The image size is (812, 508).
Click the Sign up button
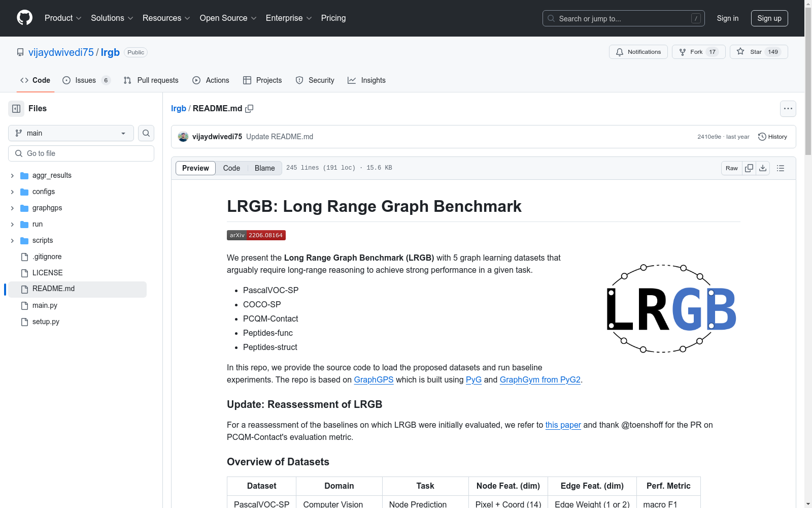pyautogui.click(x=769, y=18)
